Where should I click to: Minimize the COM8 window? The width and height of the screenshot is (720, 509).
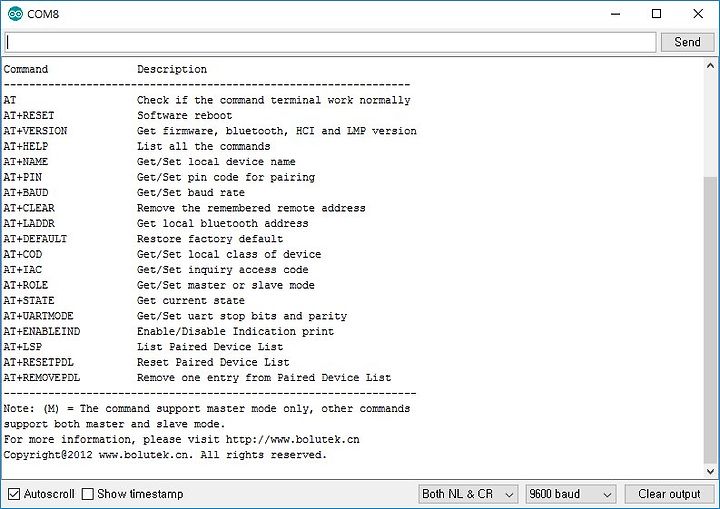[x=615, y=14]
